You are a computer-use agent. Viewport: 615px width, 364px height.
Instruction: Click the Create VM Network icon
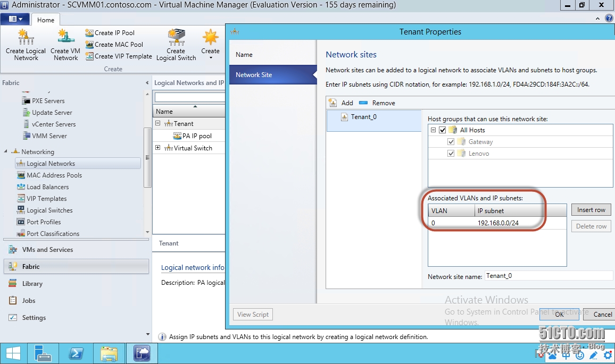click(65, 37)
